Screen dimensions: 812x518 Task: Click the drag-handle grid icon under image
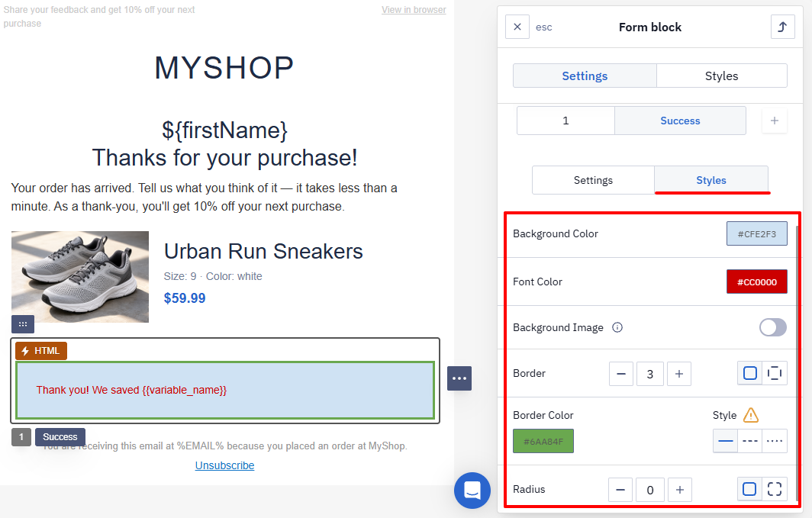tap(23, 324)
